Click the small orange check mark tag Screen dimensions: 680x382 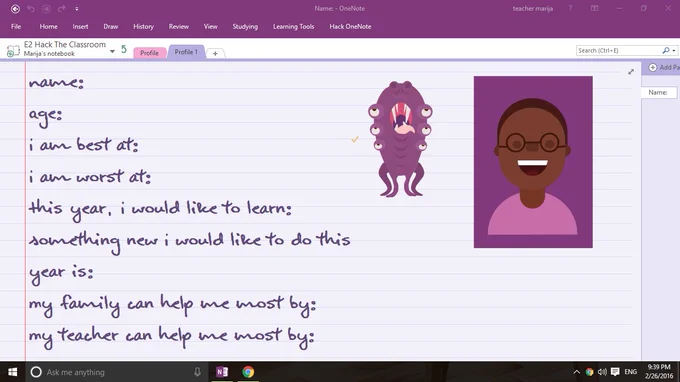click(x=355, y=139)
